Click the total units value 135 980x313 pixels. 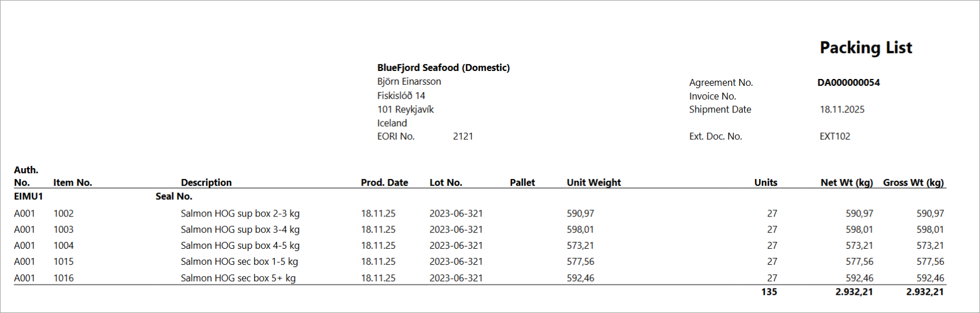pos(769,291)
